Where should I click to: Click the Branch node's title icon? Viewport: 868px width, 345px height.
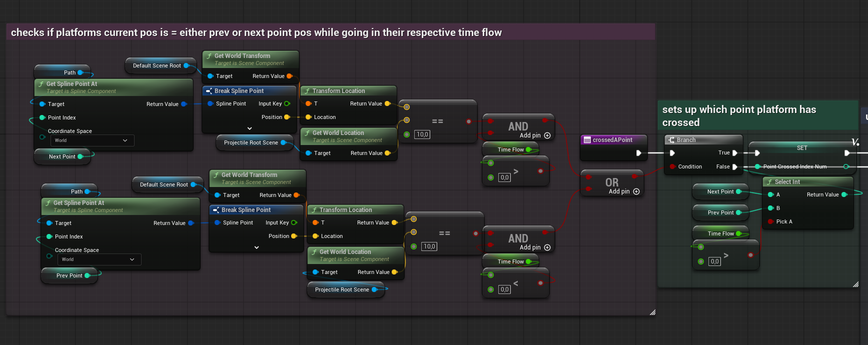671,140
